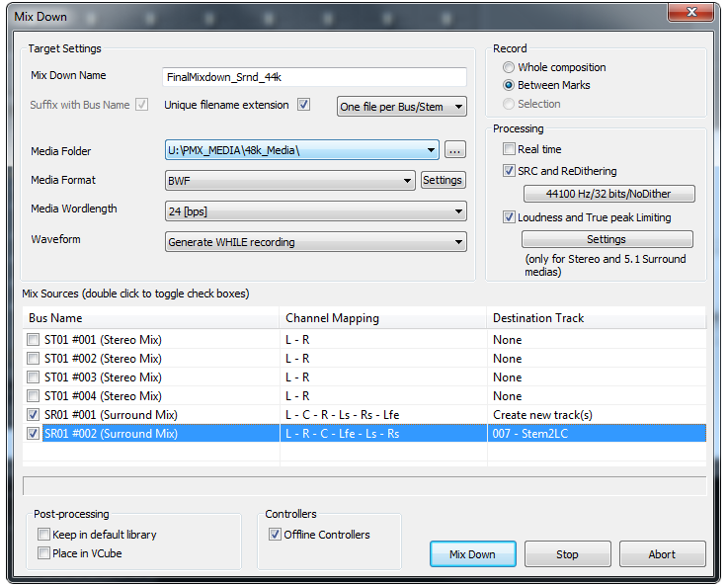The height and width of the screenshot is (586, 728).
Task: Click Destination Track column header
Action: (597, 318)
